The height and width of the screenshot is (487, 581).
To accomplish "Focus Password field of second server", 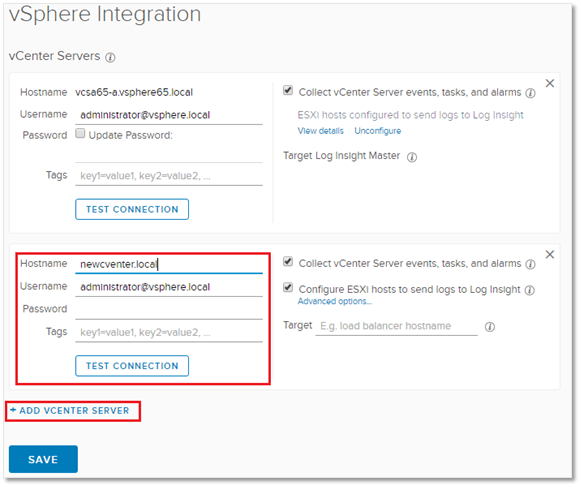I will pyautogui.click(x=169, y=310).
